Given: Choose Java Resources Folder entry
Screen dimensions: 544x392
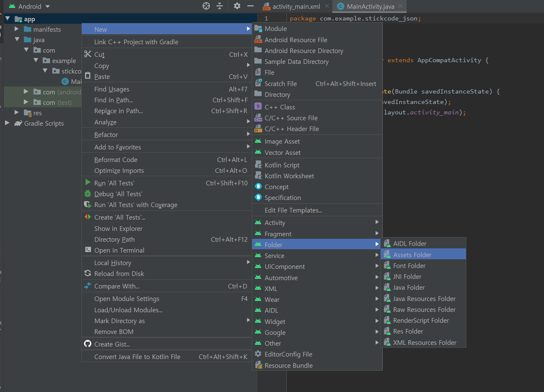Looking at the screenshot, I should click(423, 298).
